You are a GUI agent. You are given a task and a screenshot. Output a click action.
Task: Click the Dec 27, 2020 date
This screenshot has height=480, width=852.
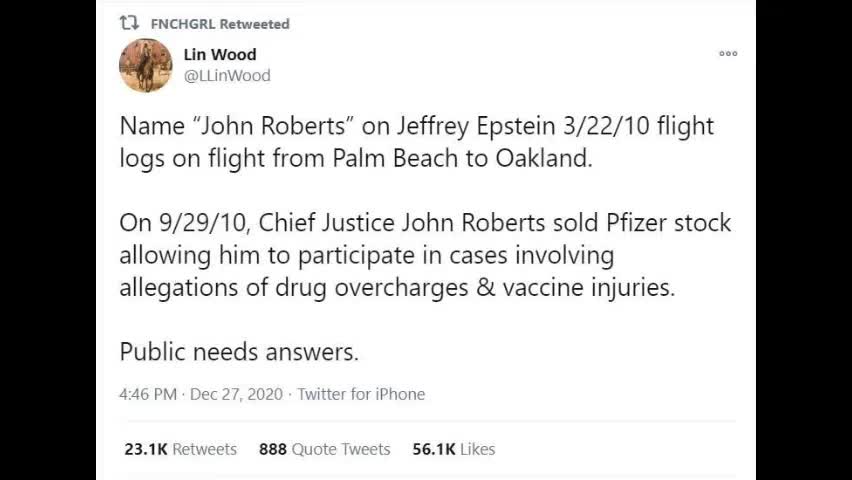click(x=236, y=394)
